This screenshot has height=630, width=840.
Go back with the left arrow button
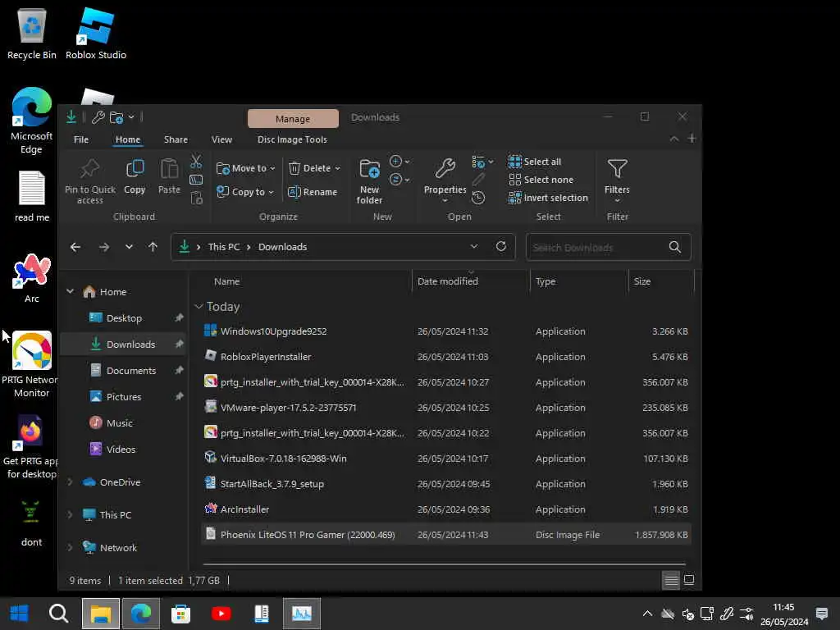(x=75, y=247)
